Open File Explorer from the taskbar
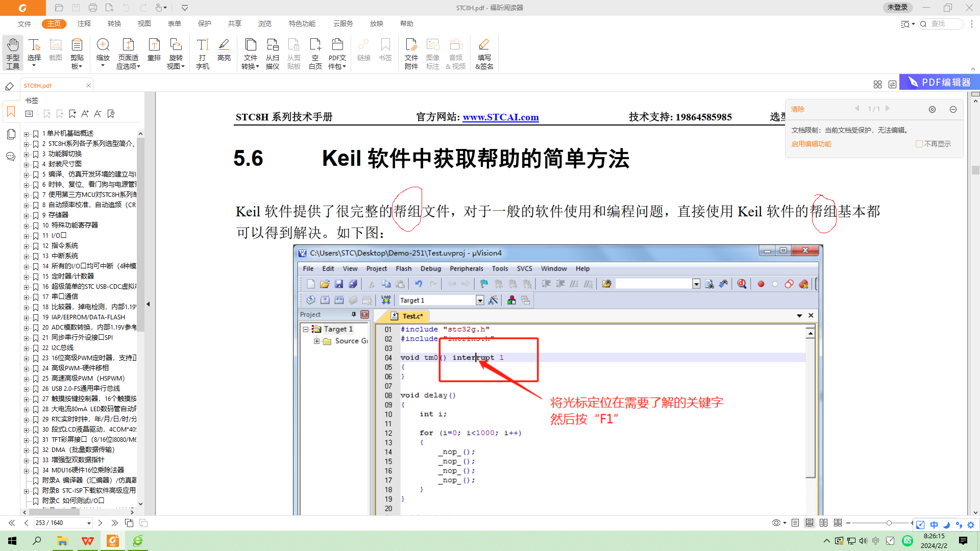The width and height of the screenshot is (980, 551). point(62,541)
